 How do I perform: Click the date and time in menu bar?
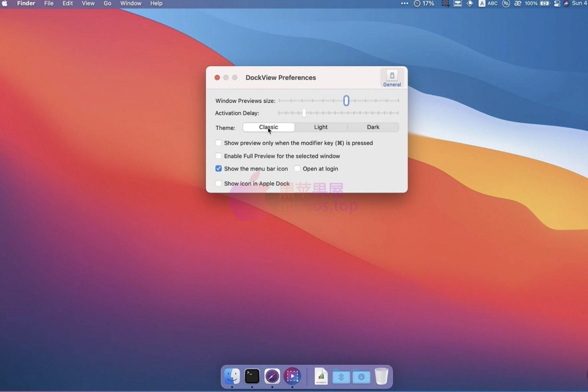tap(579, 3)
